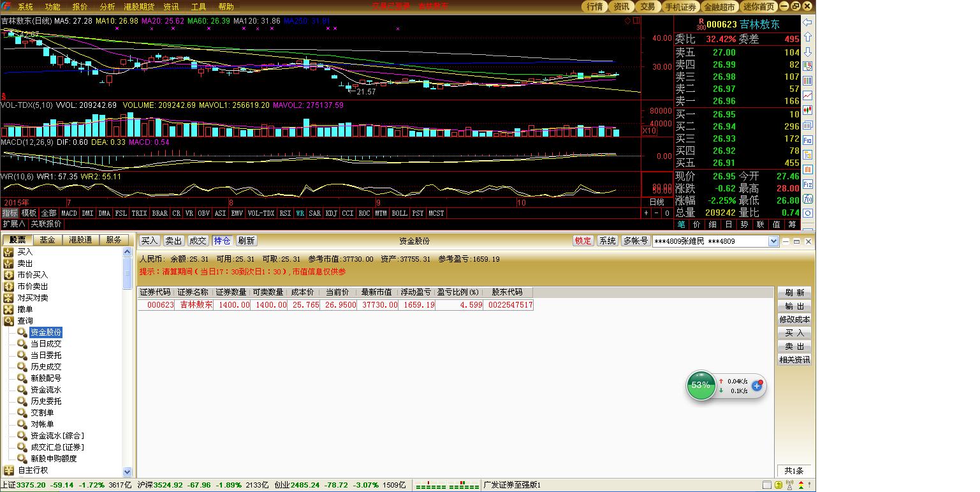Viewport: 980px width, 492px height.
Task: Click the 自主行权 icon in sidebar
Action: coord(8,470)
